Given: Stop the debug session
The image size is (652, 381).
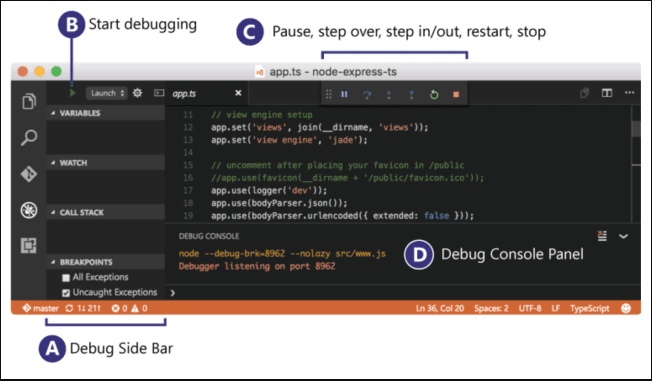Looking at the screenshot, I should pos(456,94).
